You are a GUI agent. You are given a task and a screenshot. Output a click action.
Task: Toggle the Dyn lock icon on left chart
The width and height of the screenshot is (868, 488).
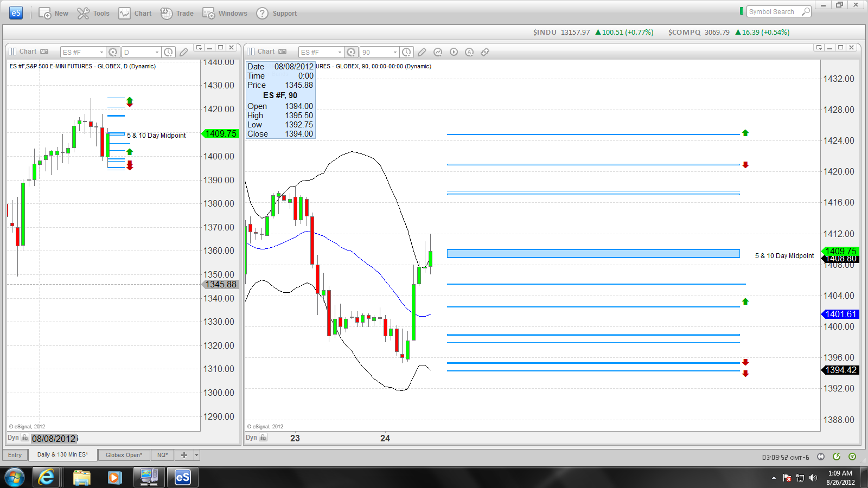(x=25, y=438)
